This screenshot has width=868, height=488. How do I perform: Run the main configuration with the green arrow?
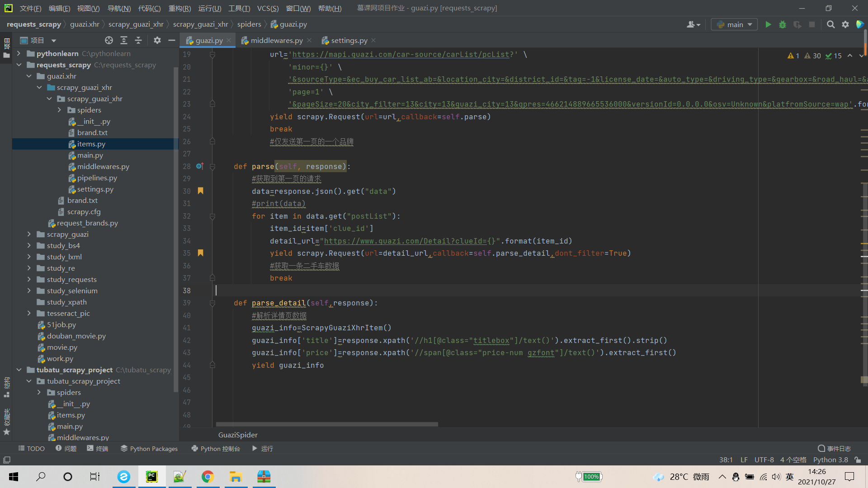[x=768, y=24]
